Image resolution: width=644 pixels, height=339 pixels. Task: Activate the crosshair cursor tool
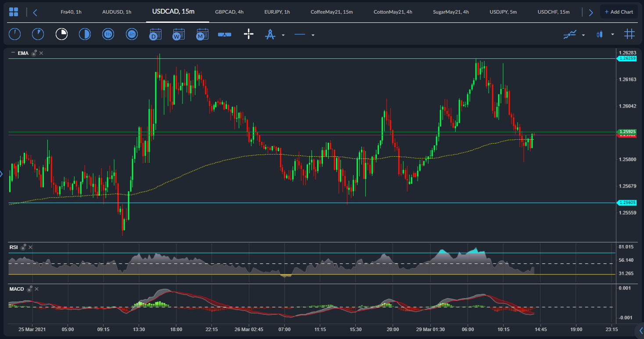click(249, 34)
